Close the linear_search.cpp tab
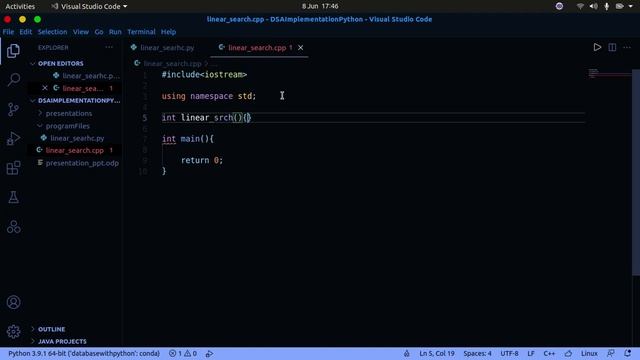 click(300, 48)
